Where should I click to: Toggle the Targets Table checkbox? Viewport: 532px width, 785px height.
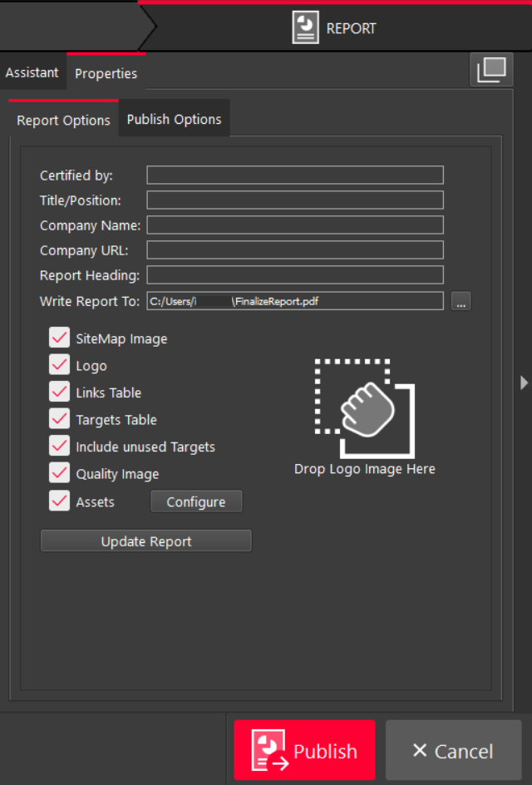(x=60, y=419)
